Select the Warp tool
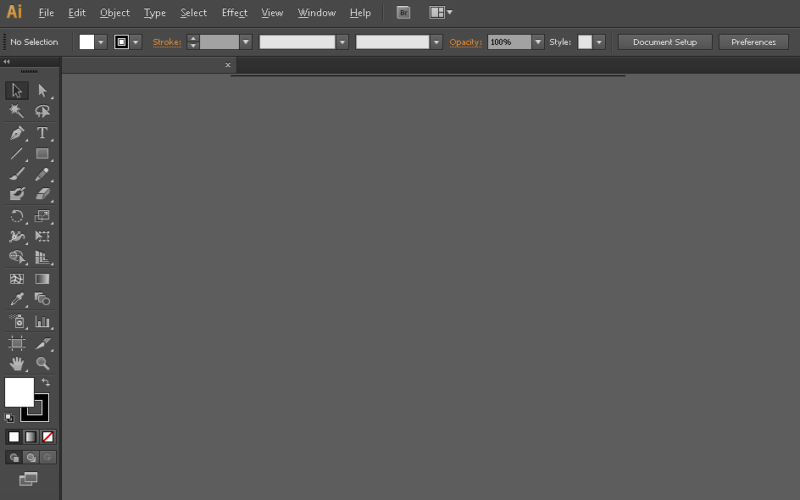Image resolution: width=800 pixels, height=500 pixels. point(17,236)
